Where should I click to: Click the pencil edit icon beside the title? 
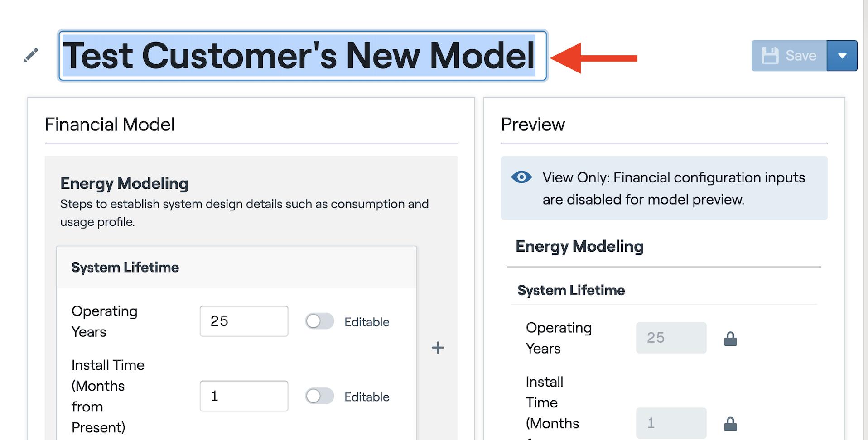point(31,55)
